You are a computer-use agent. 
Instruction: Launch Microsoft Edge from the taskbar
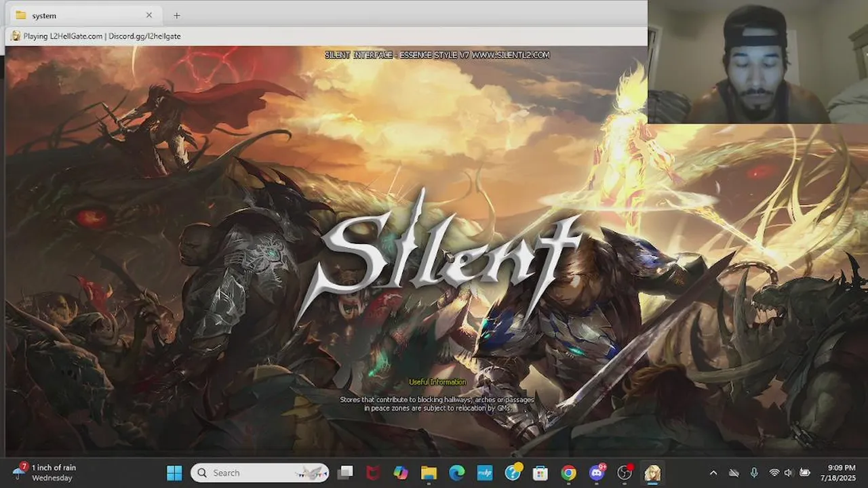[457, 472]
